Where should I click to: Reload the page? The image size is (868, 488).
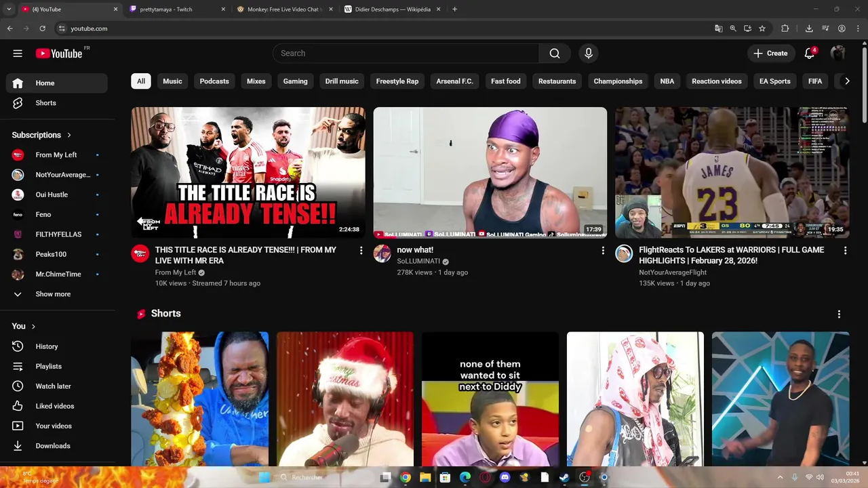42,28
